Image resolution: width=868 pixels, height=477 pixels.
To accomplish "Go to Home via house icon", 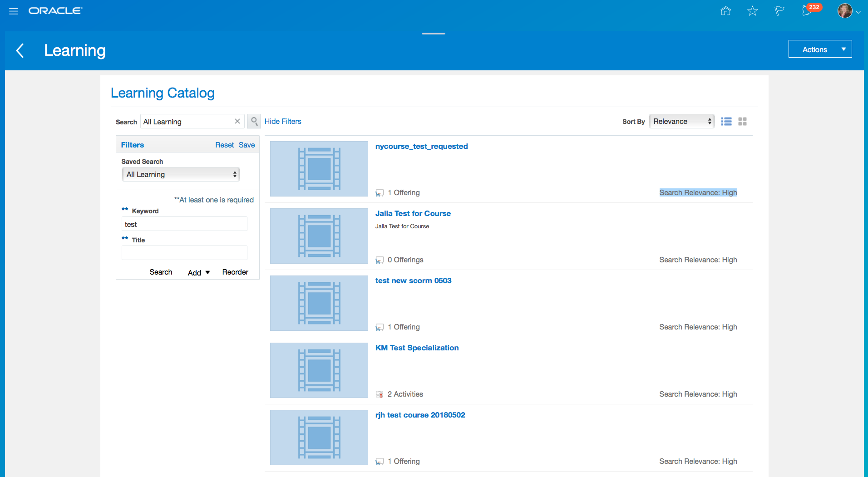I will [726, 11].
